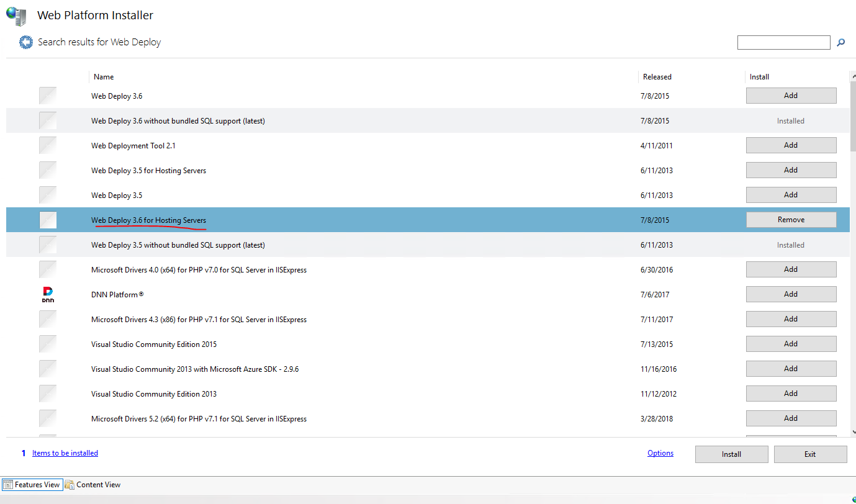Click the icon beside Web Deploy 3.5 without bundled SQL
This screenshot has width=856, height=504.
click(x=48, y=245)
